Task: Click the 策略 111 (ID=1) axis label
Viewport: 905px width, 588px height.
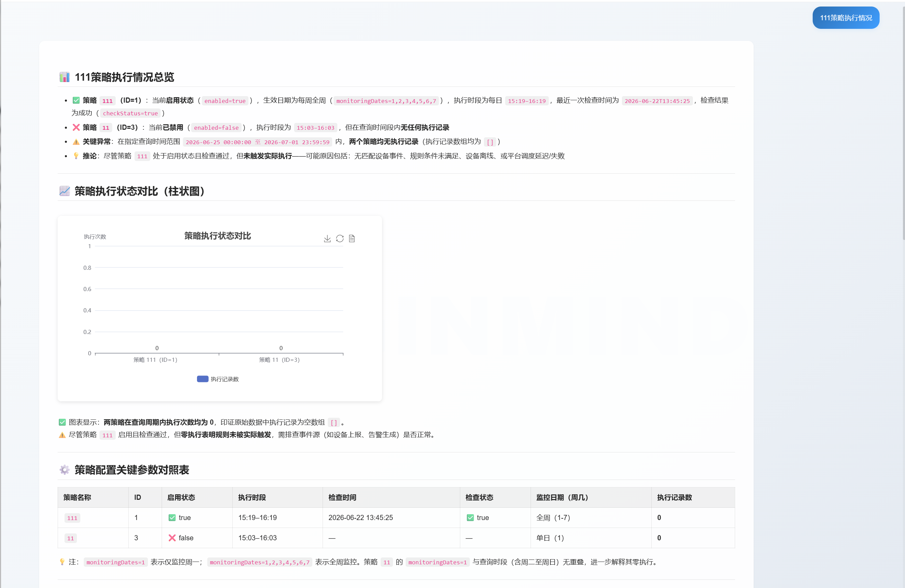Action: coord(155,360)
